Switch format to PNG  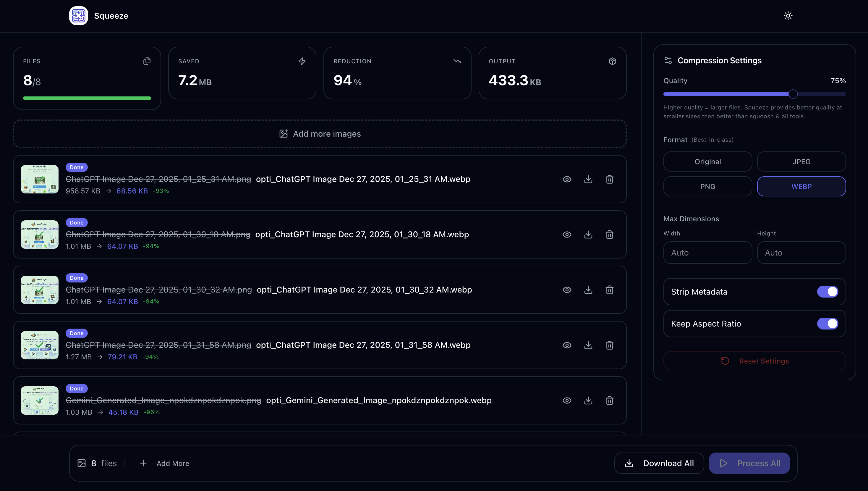pos(707,186)
